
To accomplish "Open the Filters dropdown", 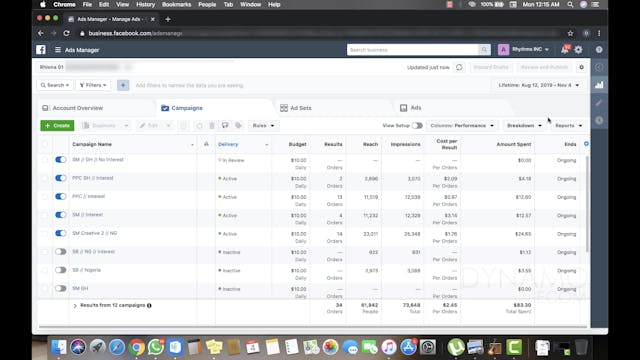I will [x=93, y=85].
